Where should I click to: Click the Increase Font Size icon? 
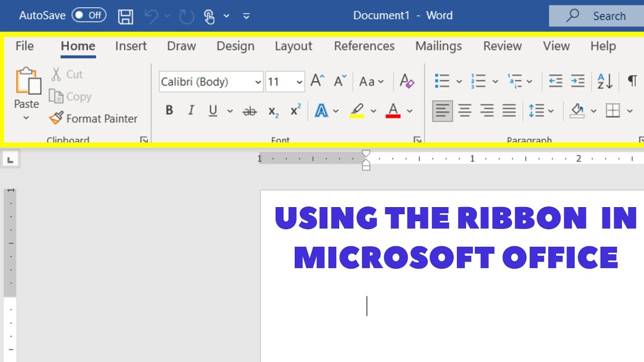[317, 80]
